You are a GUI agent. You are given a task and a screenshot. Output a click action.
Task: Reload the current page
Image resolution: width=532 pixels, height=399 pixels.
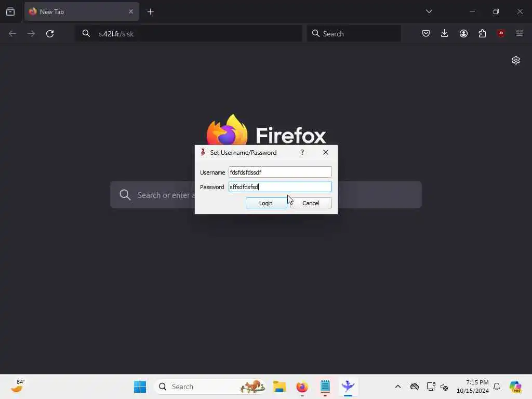tap(50, 34)
